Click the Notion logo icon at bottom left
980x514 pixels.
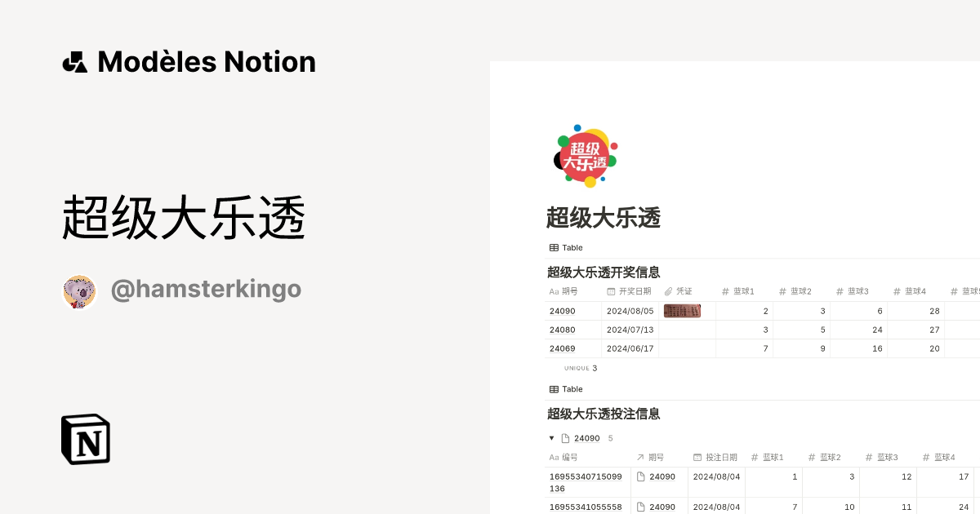85,439
